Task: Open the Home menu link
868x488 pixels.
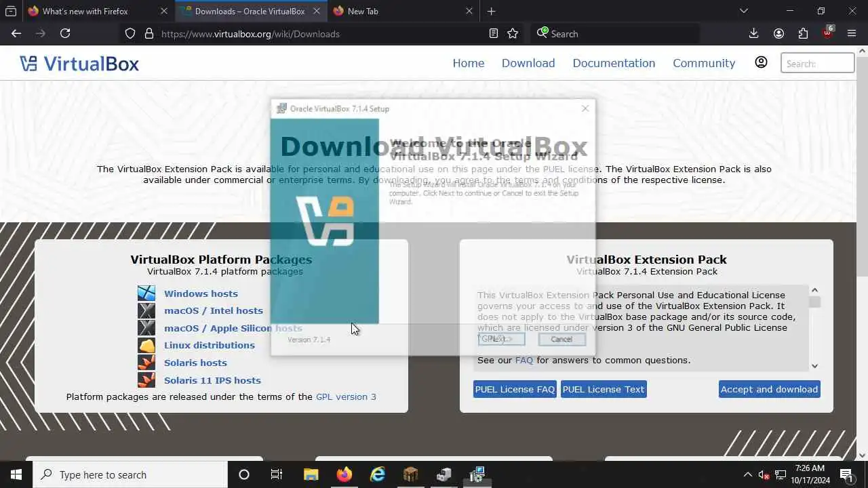Action: pyautogui.click(x=469, y=63)
